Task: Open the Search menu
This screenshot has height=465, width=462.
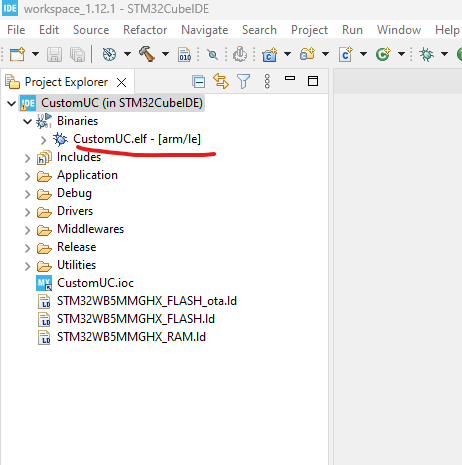Action: (x=259, y=30)
